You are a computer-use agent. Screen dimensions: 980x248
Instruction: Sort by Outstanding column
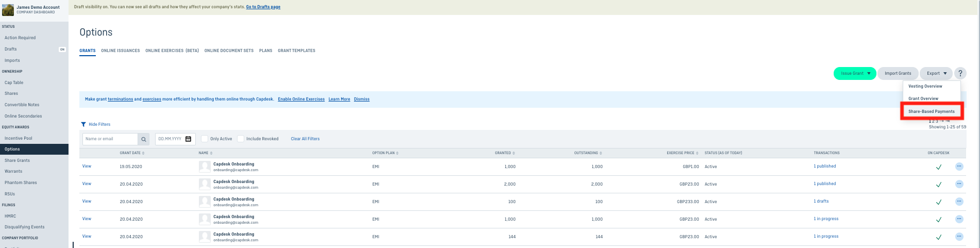pyautogui.click(x=588, y=153)
